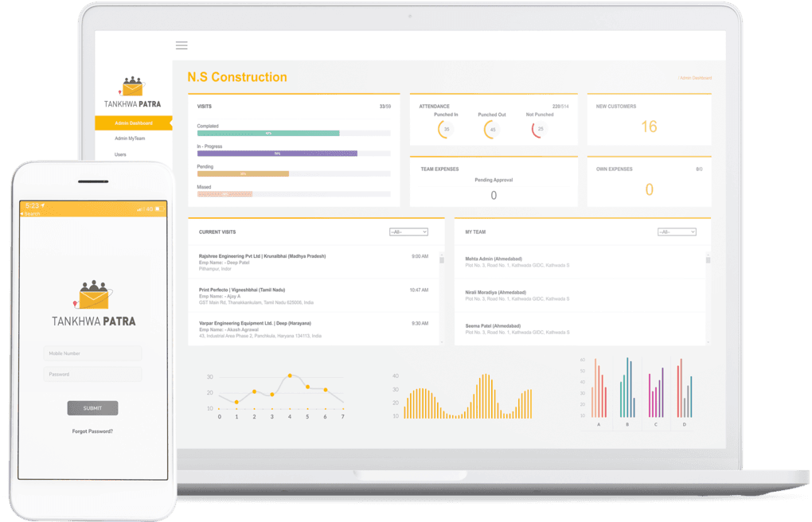Click the Completed visits progress bar

pos(294,133)
